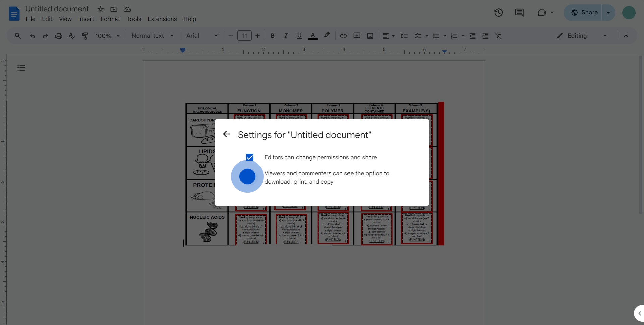Viewport: 644px width, 325px height.
Task: Toggle the document outline panel
Action: 21,68
